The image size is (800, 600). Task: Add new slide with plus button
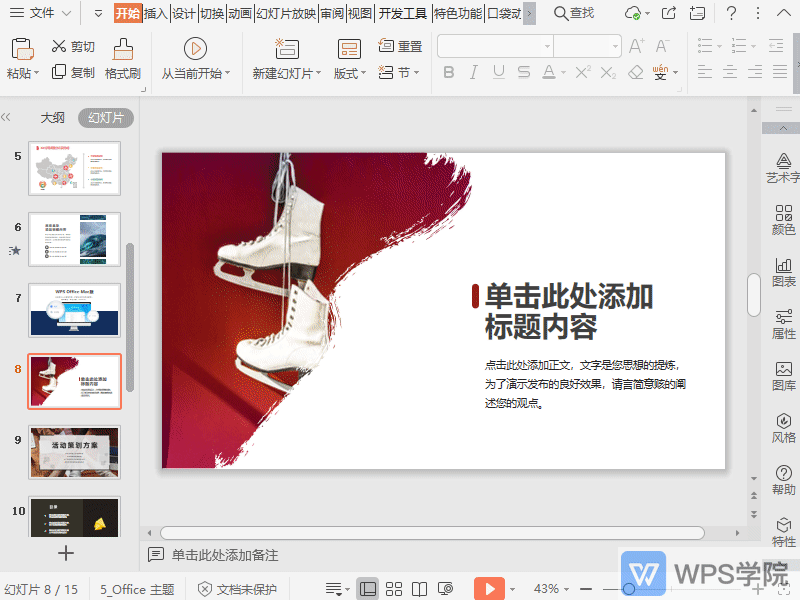[x=66, y=553]
